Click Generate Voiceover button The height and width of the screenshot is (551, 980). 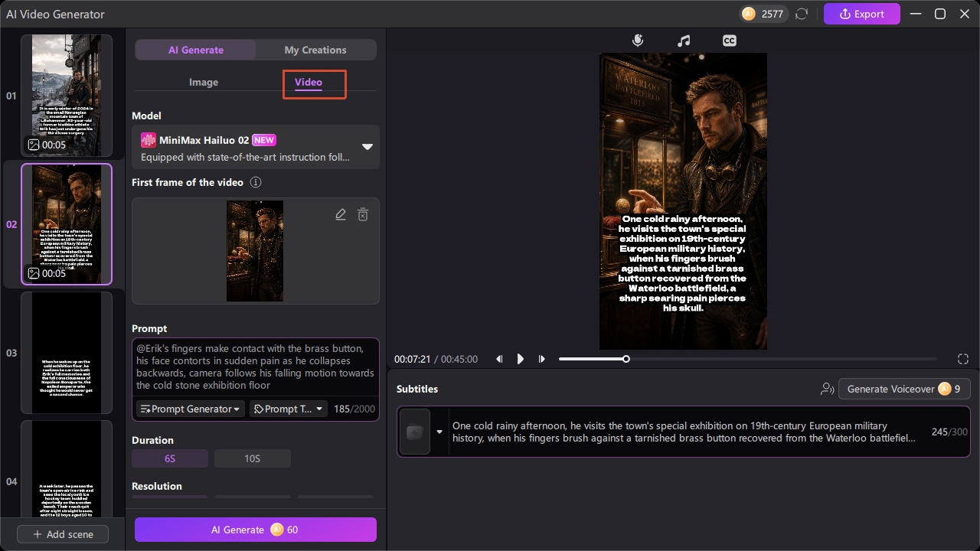[904, 389]
